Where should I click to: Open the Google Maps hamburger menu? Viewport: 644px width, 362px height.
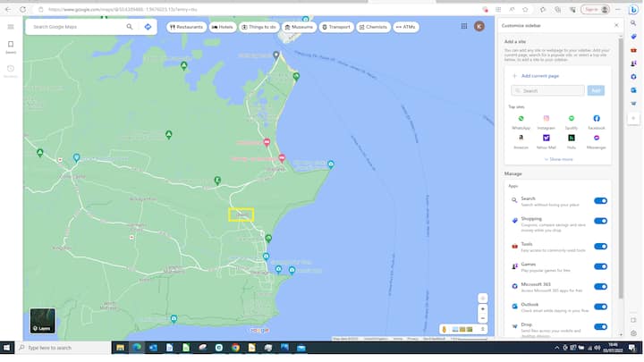click(x=11, y=27)
